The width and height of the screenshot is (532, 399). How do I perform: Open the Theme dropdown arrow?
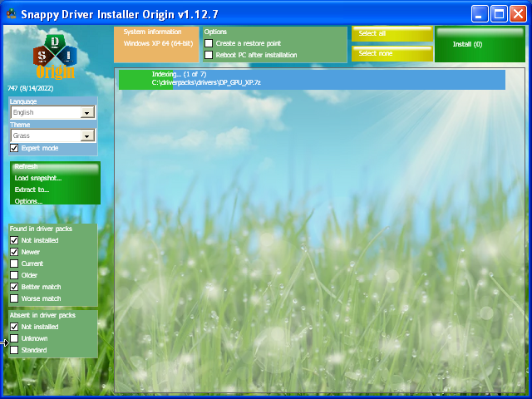click(87, 135)
